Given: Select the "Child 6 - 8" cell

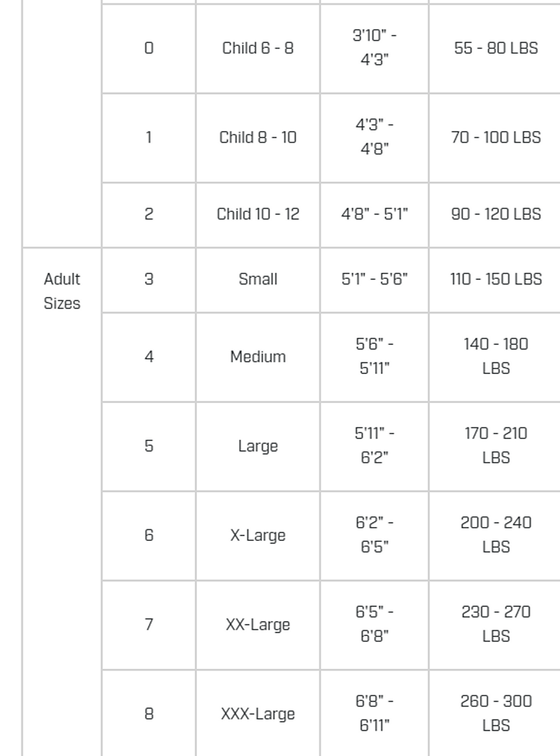Looking at the screenshot, I should pos(258,48).
